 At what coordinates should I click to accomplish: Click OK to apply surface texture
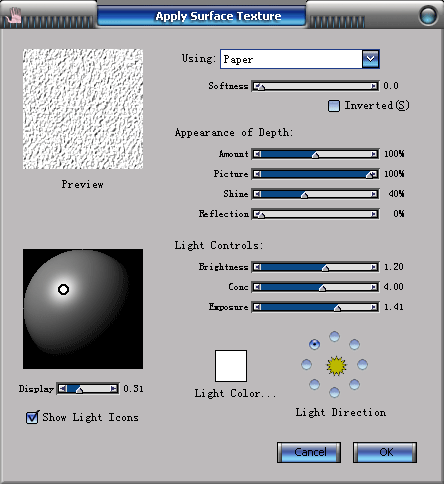click(x=385, y=452)
